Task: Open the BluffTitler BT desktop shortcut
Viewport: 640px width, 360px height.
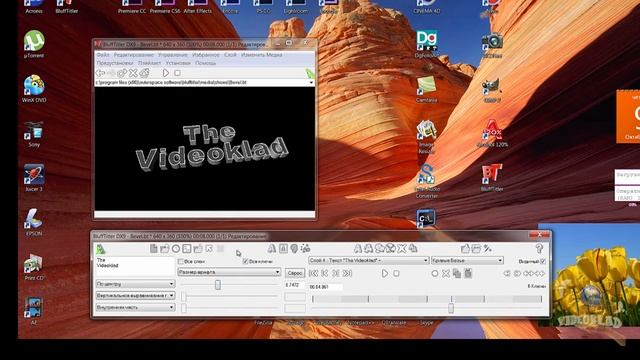Action: [492, 178]
